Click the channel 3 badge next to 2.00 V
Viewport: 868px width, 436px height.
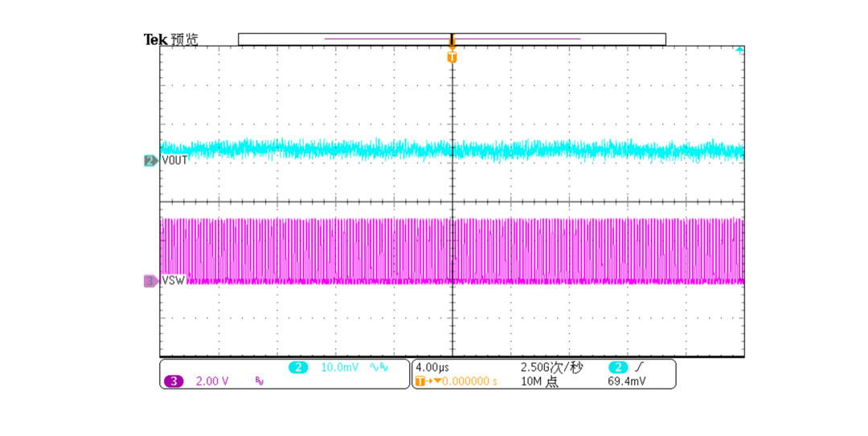[x=173, y=381]
